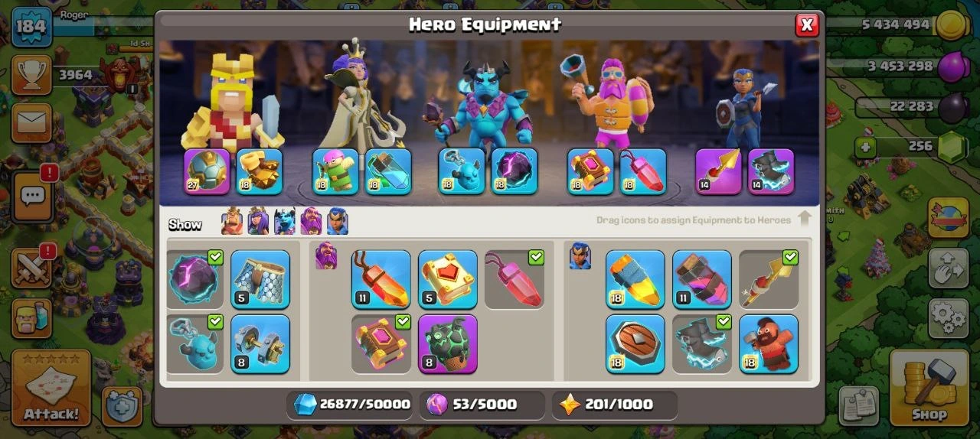Click the Starry Ore 201/1000 counter
This screenshot has height=439, width=980.
pos(614,404)
